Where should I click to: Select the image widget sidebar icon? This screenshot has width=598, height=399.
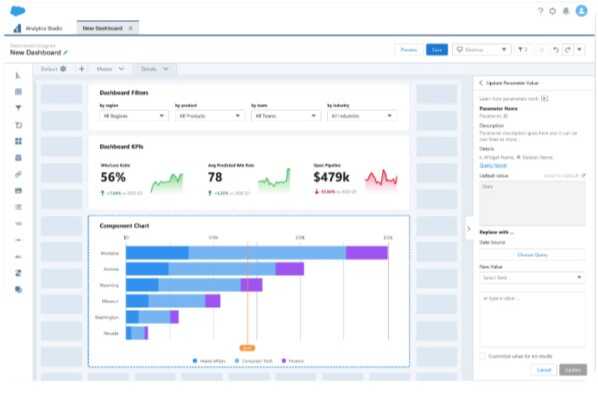coord(18,158)
